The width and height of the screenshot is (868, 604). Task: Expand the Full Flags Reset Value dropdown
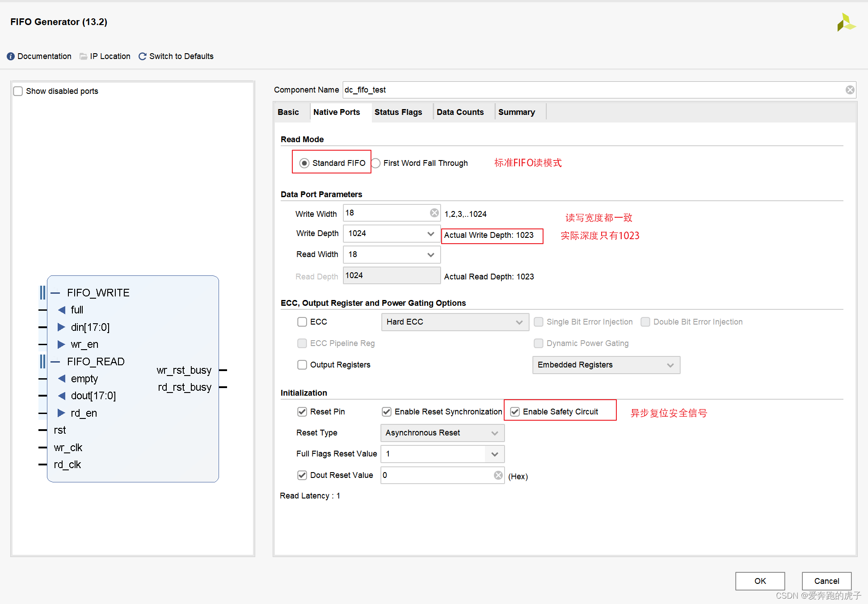494,454
